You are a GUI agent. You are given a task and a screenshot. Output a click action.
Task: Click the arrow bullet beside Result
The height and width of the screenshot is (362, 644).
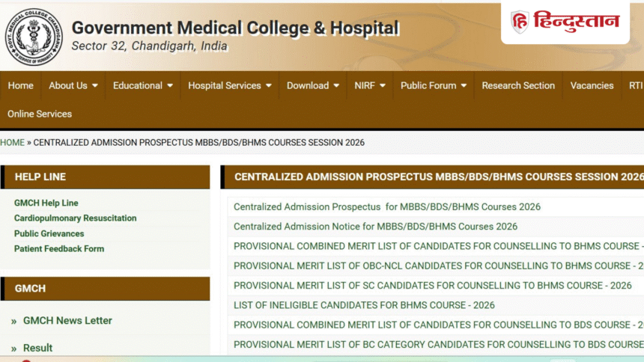click(x=14, y=349)
